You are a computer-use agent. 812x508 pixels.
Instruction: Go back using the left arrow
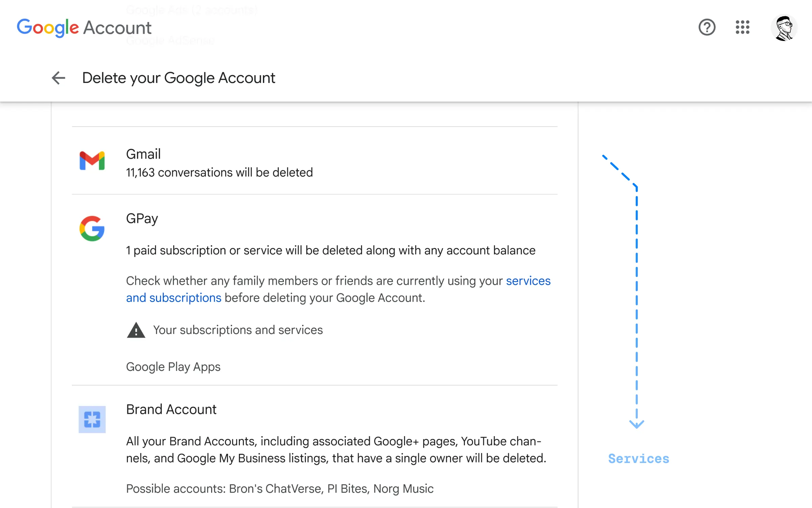58,78
